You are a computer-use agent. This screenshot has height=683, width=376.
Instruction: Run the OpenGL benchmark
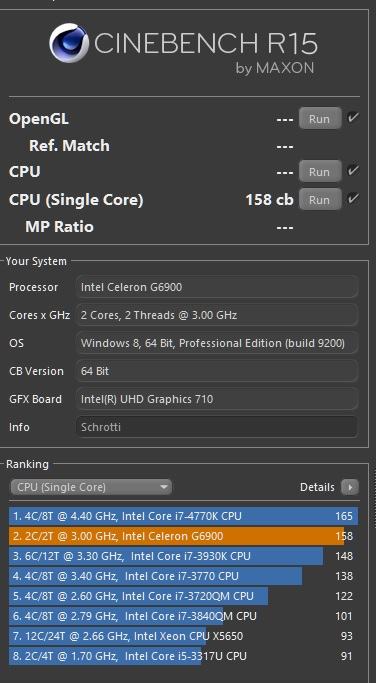[320, 118]
